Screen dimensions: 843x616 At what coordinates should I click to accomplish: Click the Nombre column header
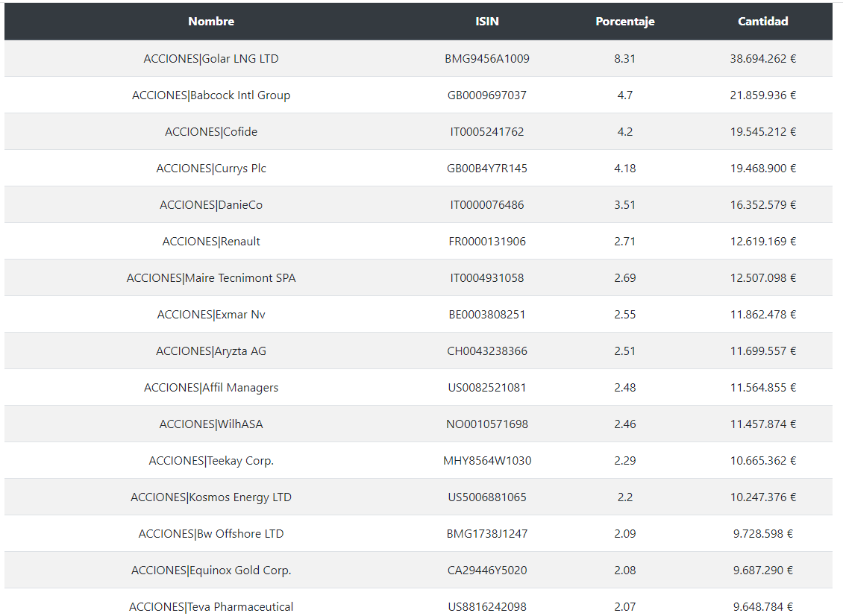point(211,22)
